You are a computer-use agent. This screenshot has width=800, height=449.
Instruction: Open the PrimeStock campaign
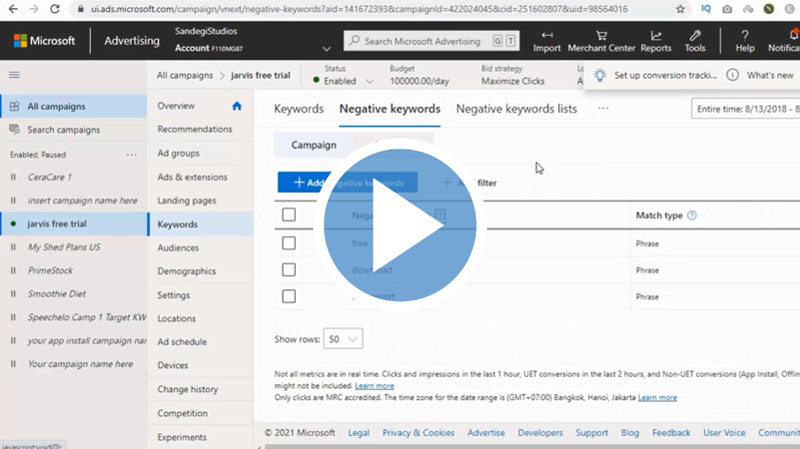(50, 270)
